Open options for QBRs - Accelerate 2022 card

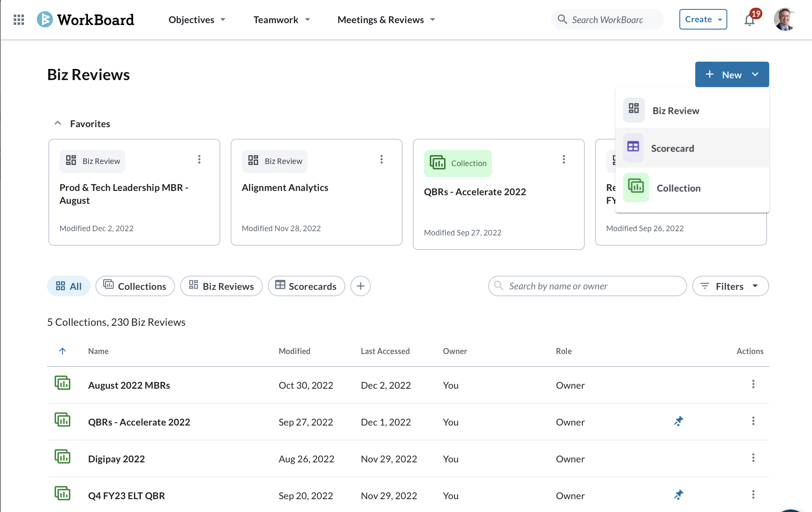pos(564,160)
